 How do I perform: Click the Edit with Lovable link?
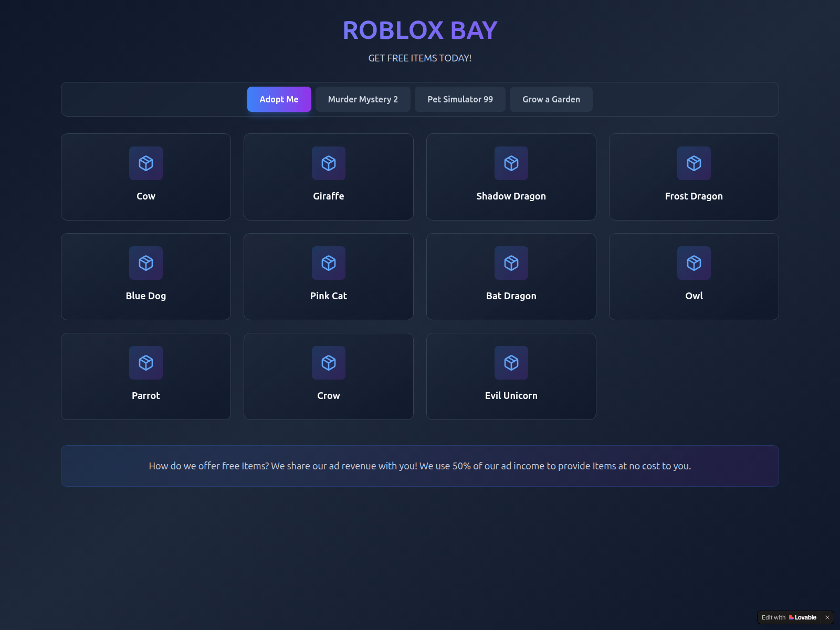(x=789, y=617)
